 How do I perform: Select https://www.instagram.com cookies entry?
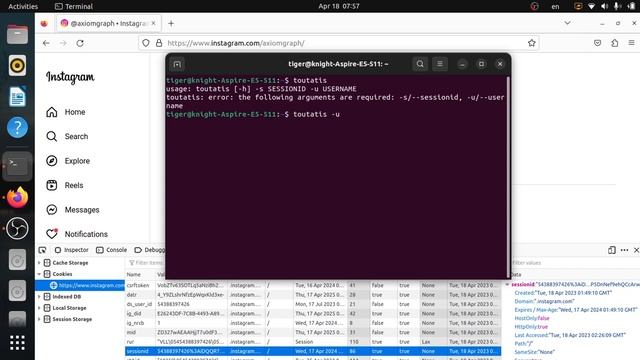(x=80, y=285)
